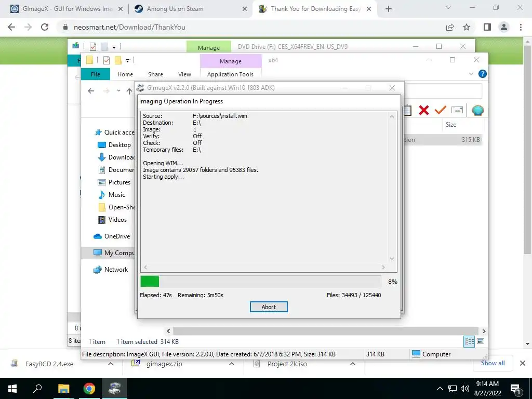This screenshot has width=532, height=399.
Task: Open Chrome from the taskbar
Action: 89,389
